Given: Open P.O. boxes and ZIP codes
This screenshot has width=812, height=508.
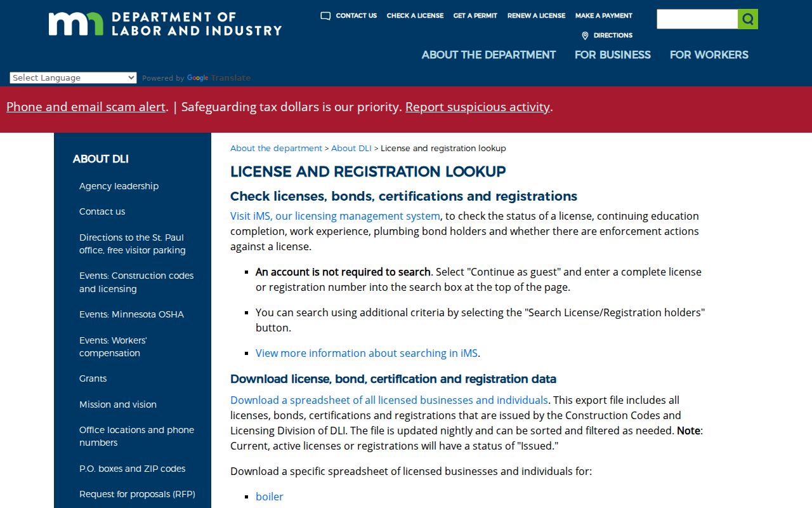Looking at the screenshot, I should (133, 469).
